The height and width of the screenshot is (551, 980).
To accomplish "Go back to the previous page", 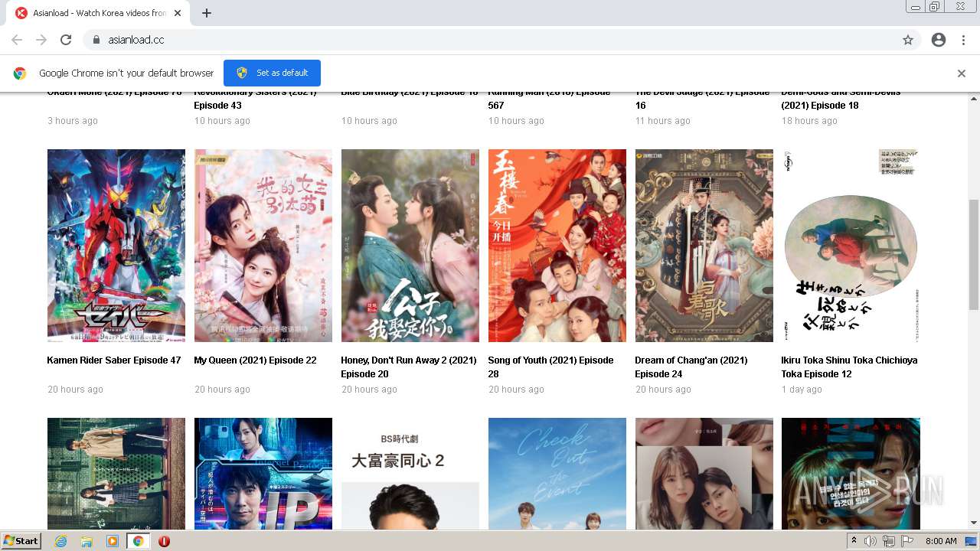I will [x=17, y=40].
